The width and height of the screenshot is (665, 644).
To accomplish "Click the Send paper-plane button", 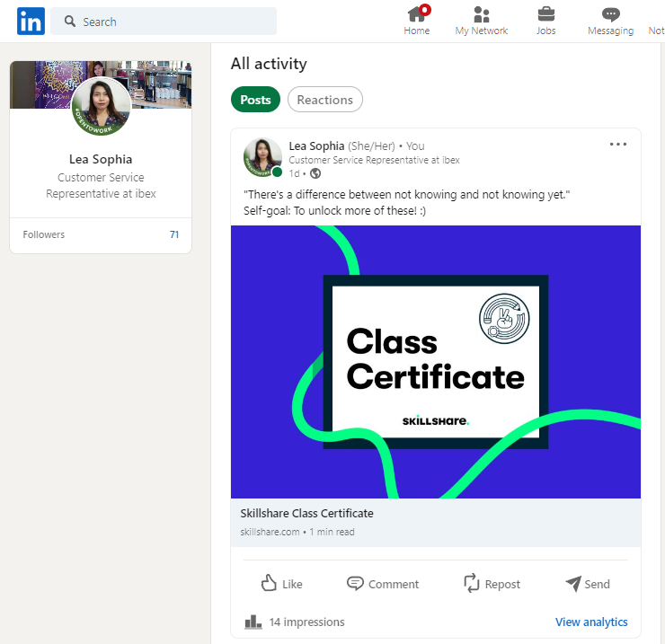I will pos(588,584).
